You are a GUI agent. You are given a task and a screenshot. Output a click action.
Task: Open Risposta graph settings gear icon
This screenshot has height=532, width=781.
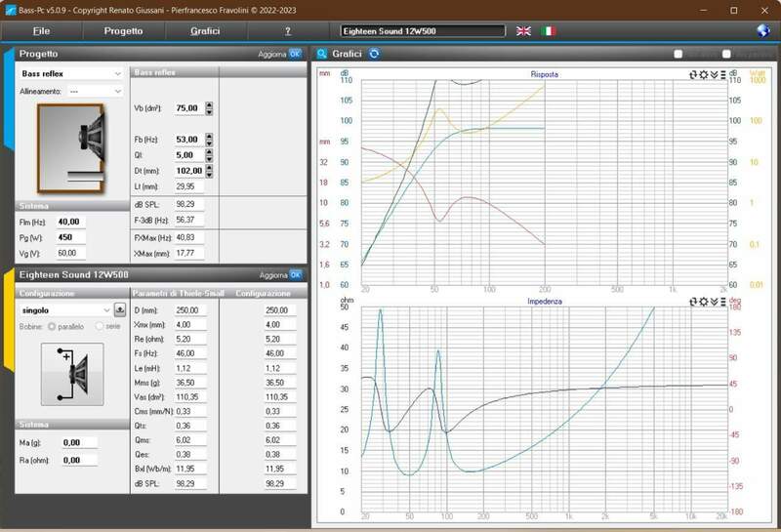(703, 73)
